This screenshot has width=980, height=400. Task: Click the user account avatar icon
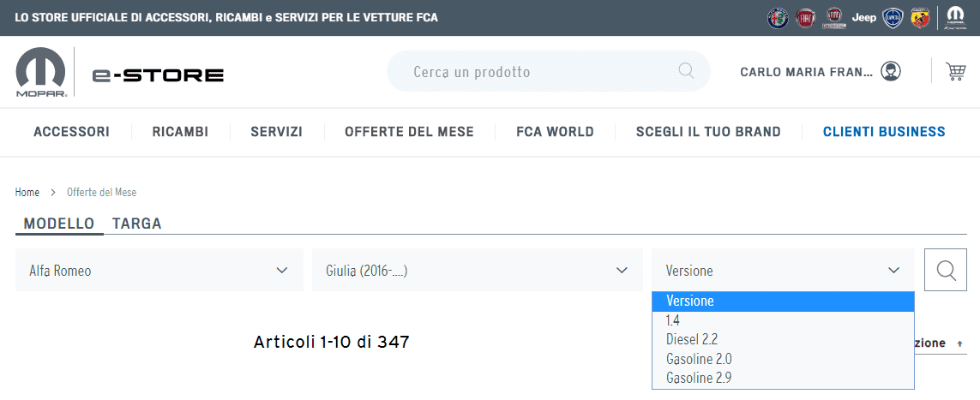[x=891, y=71]
